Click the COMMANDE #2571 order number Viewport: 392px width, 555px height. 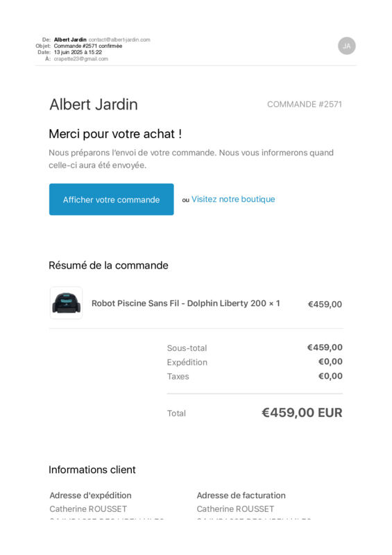click(305, 105)
